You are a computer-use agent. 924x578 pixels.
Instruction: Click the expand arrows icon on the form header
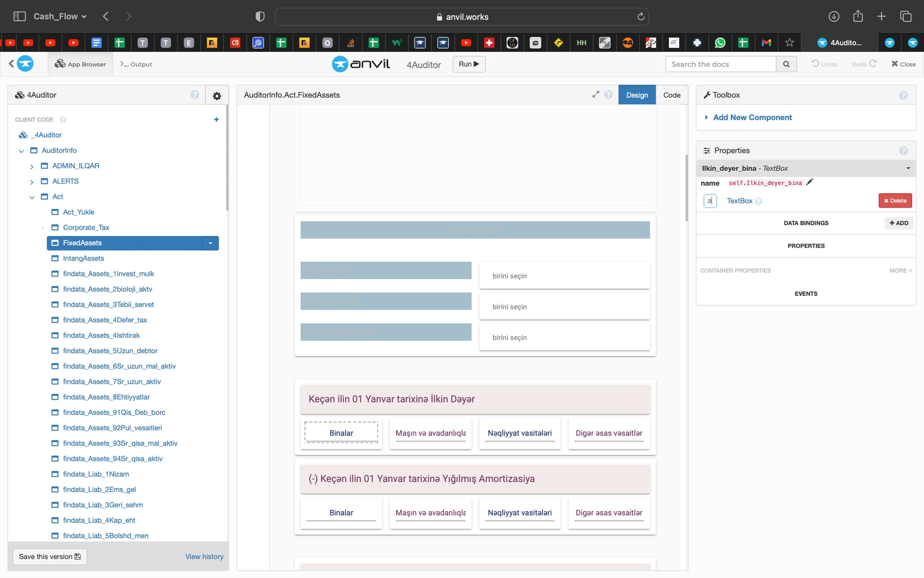click(596, 95)
